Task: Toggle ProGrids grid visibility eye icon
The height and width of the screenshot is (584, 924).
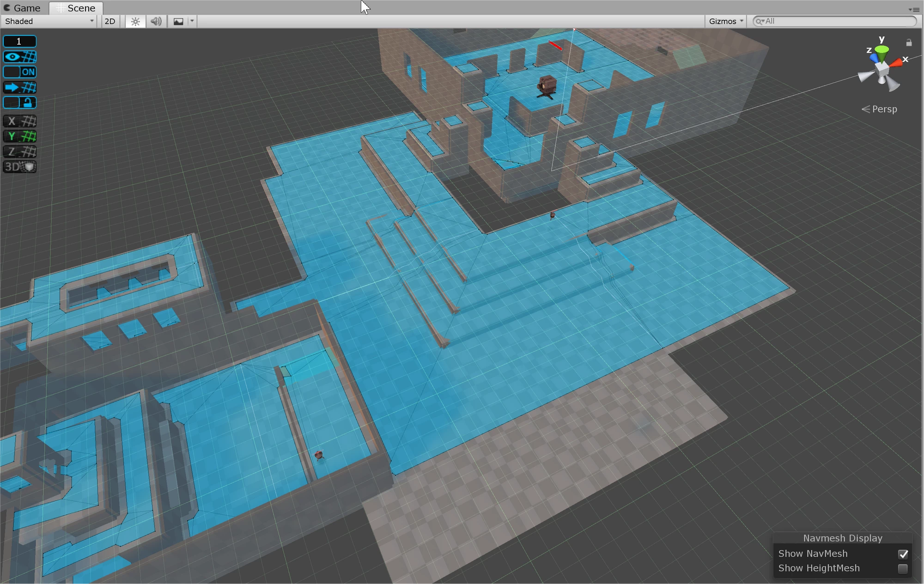Action: pos(19,57)
